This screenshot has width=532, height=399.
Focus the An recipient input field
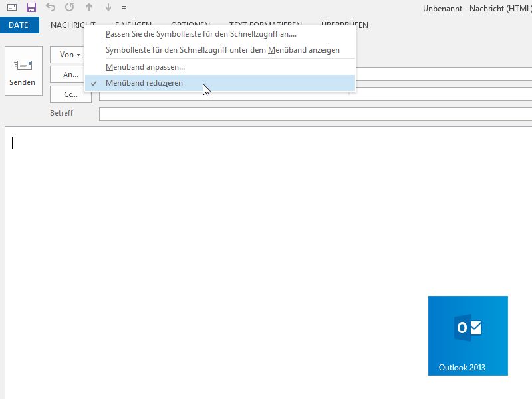444,74
